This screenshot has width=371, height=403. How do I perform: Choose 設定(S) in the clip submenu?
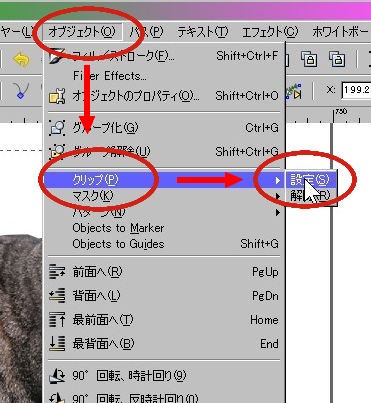[310, 180]
